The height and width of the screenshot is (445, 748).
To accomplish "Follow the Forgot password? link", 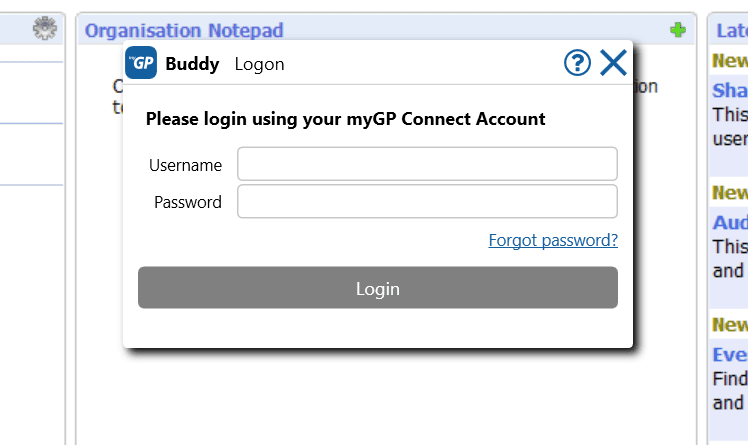I will coord(553,240).
